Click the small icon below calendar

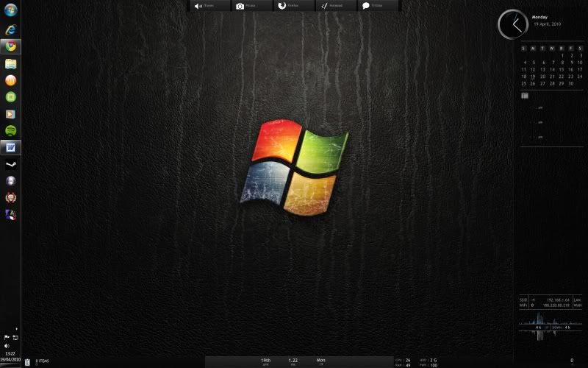click(525, 96)
